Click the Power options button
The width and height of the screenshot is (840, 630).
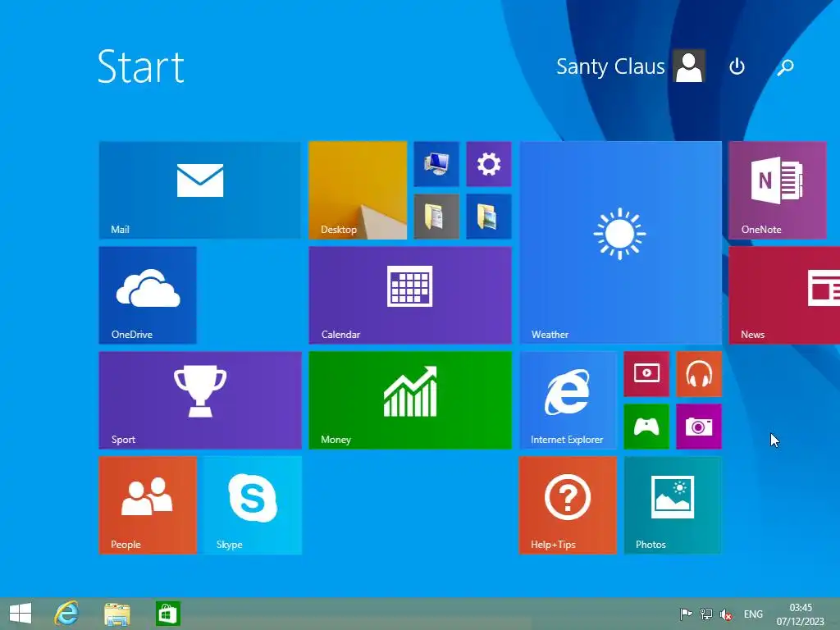click(737, 66)
